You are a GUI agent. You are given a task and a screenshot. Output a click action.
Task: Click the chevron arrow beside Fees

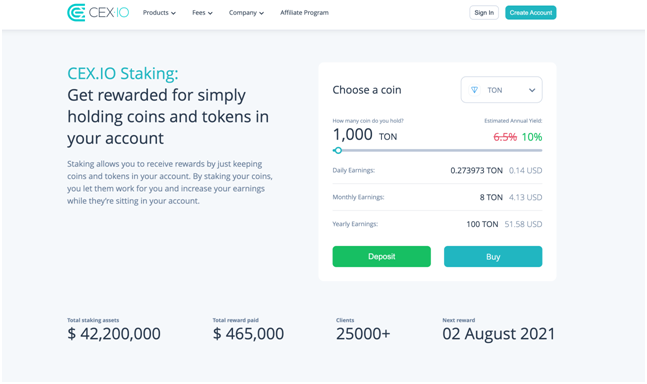tap(210, 13)
